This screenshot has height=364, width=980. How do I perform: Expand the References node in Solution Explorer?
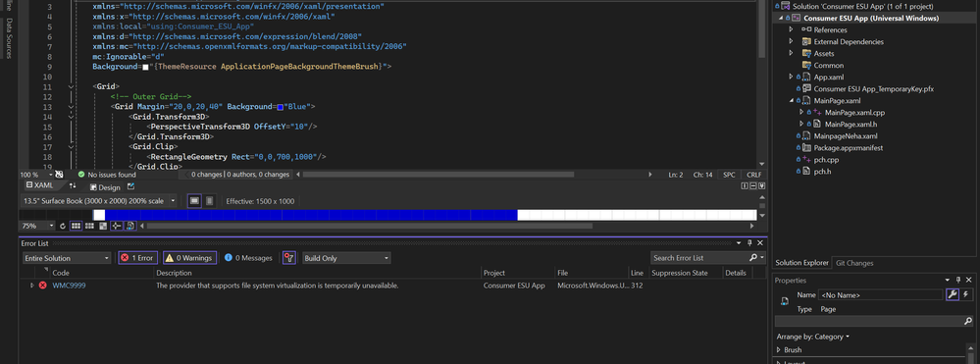point(792,29)
